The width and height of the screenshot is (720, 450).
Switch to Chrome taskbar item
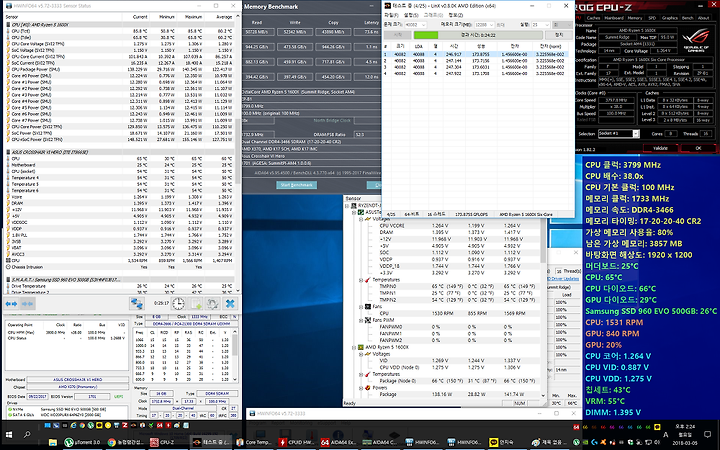125,442
